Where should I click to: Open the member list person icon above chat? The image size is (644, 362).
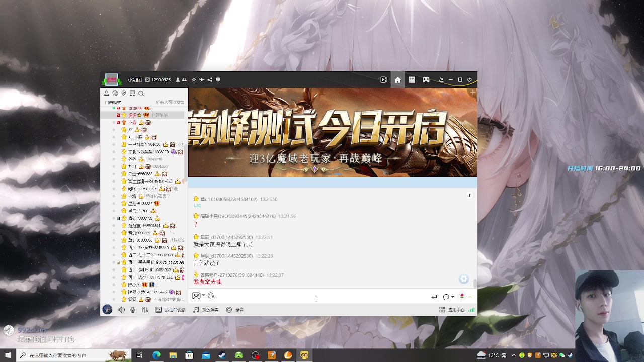pyautogui.click(x=107, y=93)
